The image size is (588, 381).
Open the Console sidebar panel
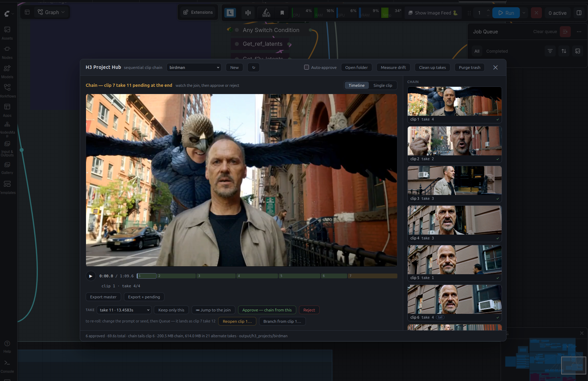tap(7, 367)
